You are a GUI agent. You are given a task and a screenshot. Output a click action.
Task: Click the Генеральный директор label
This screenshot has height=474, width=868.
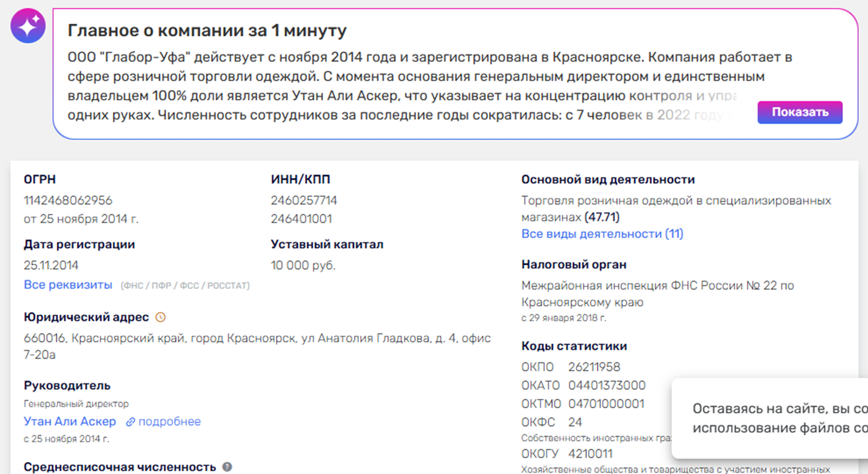pyautogui.click(x=76, y=404)
